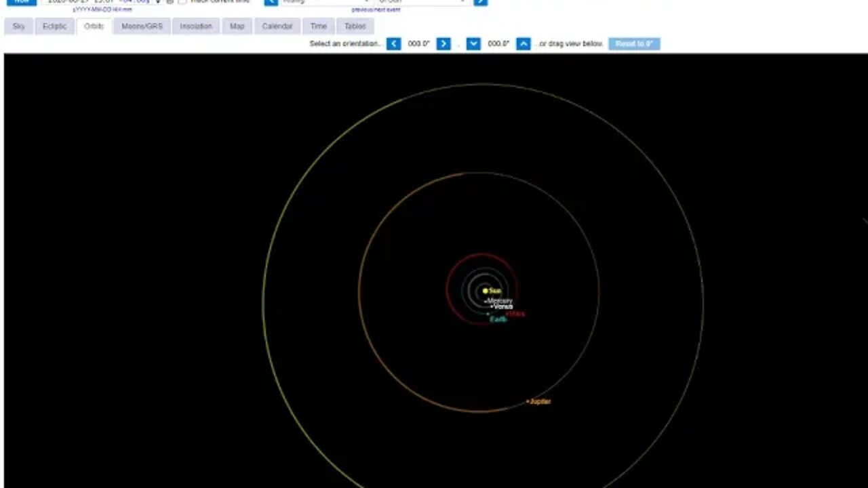Select the Orbits tab

94,26
